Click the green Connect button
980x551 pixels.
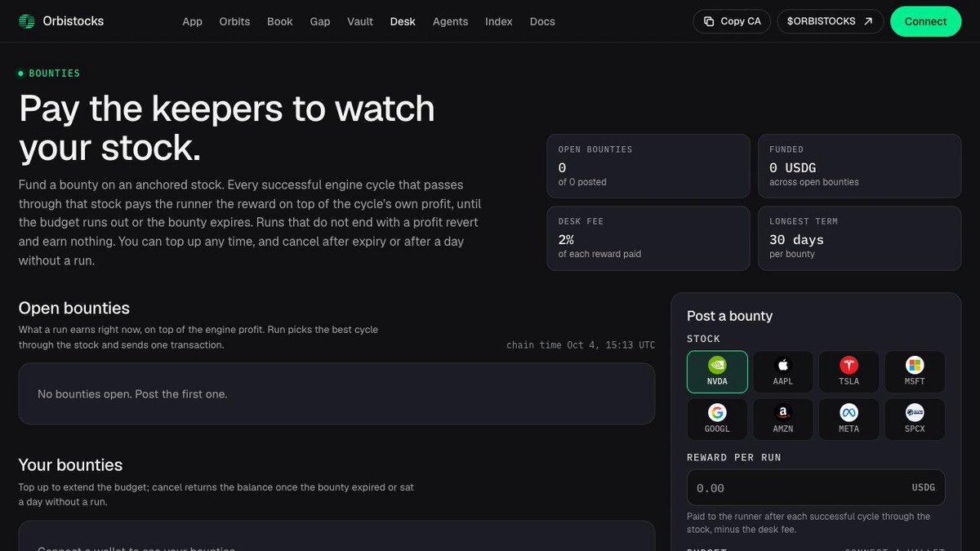click(x=925, y=21)
